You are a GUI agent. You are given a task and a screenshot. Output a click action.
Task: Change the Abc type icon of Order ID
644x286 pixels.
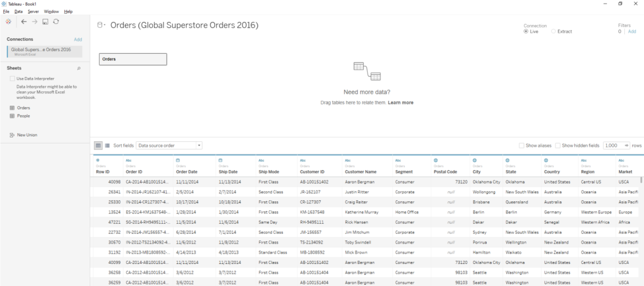[128, 160]
